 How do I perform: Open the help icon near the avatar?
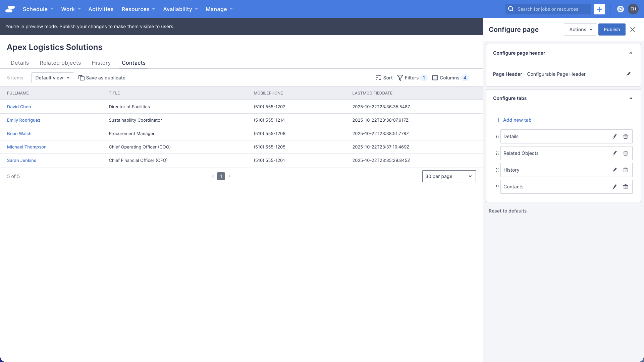(x=621, y=9)
